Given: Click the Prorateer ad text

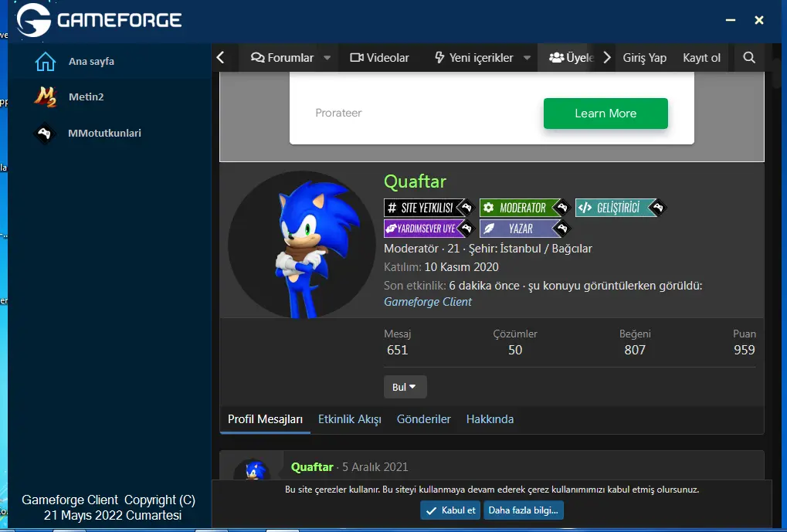Looking at the screenshot, I should pyautogui.click(x=338, y=113).
